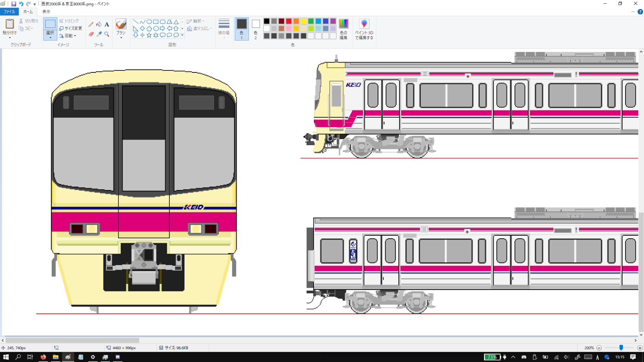Activate the Color 1 foreground slot
The width and height of the screenshot is (644, 362).
click(241, 28)
